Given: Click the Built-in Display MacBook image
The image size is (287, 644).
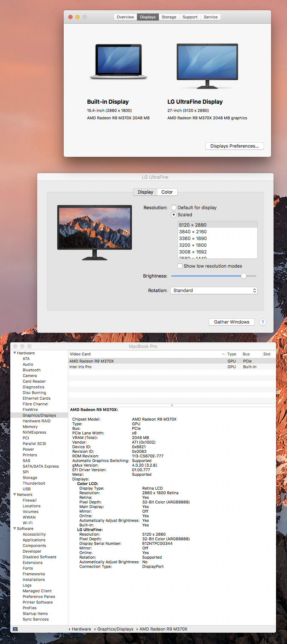Looking at the screenshot, I should [x=119, y=62].
